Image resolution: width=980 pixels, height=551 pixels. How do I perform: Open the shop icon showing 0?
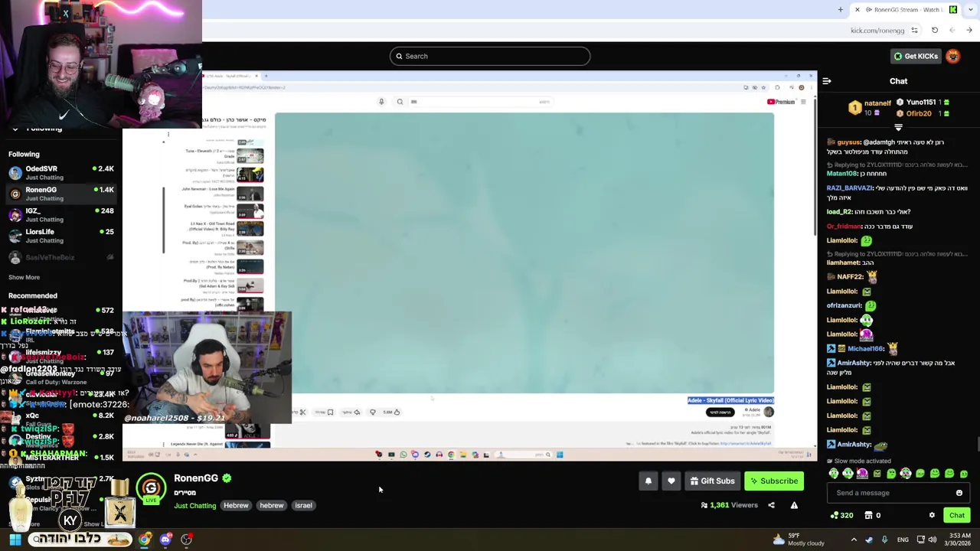[x=874, y=515]
